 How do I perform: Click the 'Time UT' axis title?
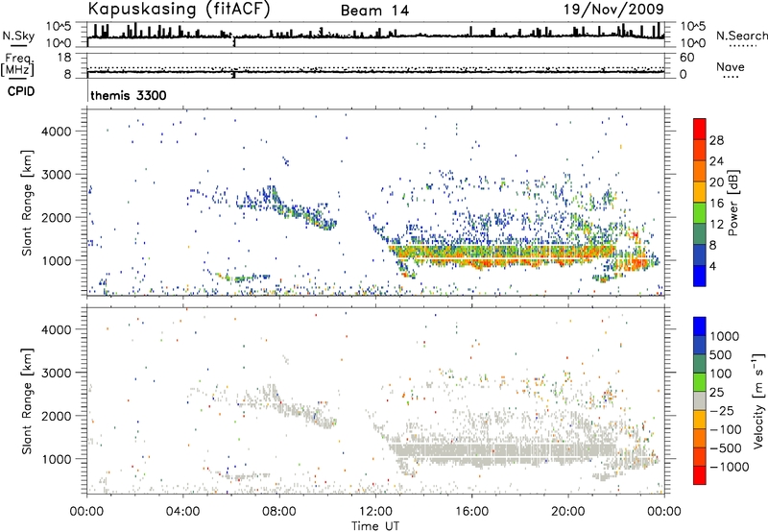point(374,526)
